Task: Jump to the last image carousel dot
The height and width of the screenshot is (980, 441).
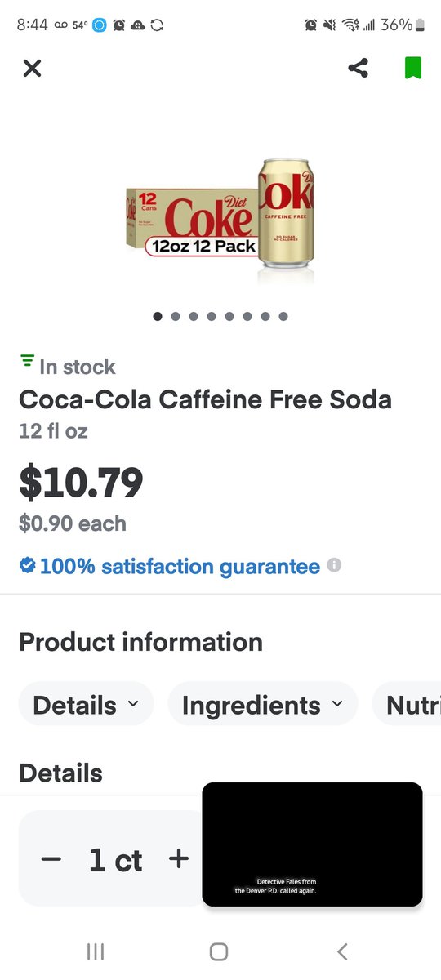Action: (x=283, y=317)
